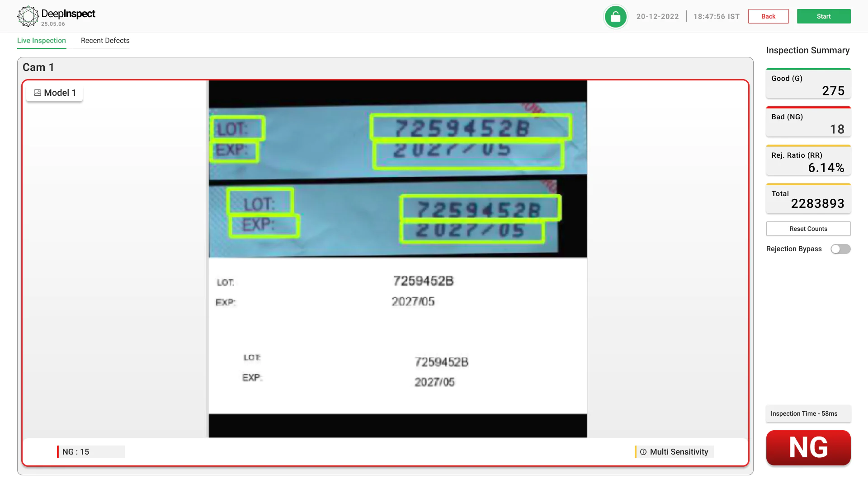This screenshot has width=868, height=488.
Task: Click the image icon inside the Model 1 label
Action: 38,93
